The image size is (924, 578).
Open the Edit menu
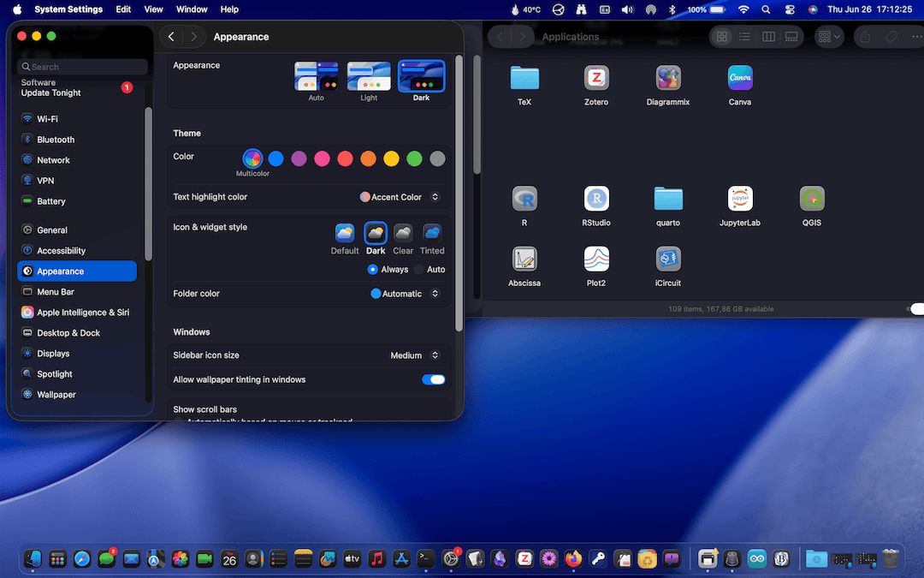(123, 9)
